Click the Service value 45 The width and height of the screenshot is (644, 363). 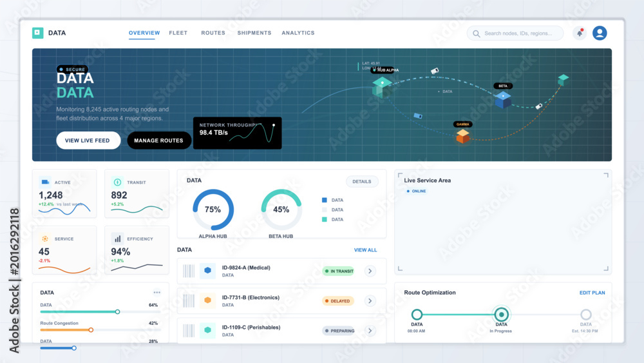[x=44, y=251]
